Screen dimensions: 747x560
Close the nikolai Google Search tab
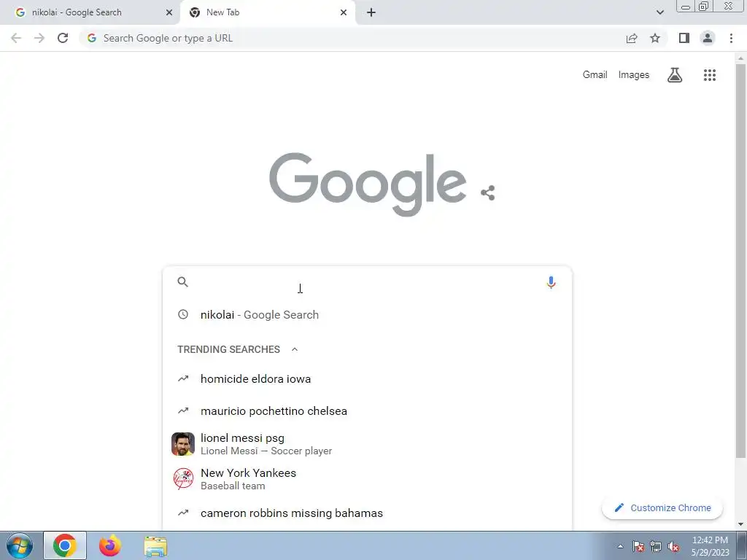[169, 12]
